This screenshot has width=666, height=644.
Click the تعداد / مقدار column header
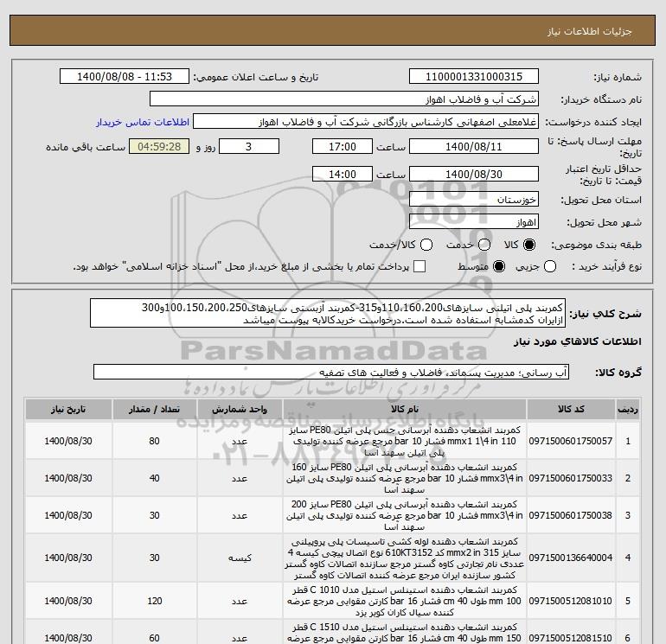pyautogui.click(x=154, y=409)
